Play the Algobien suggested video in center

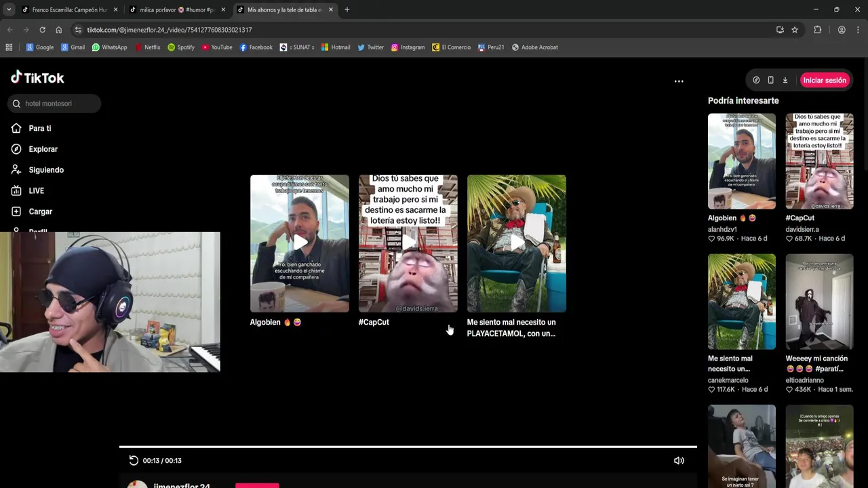[300, 243]
